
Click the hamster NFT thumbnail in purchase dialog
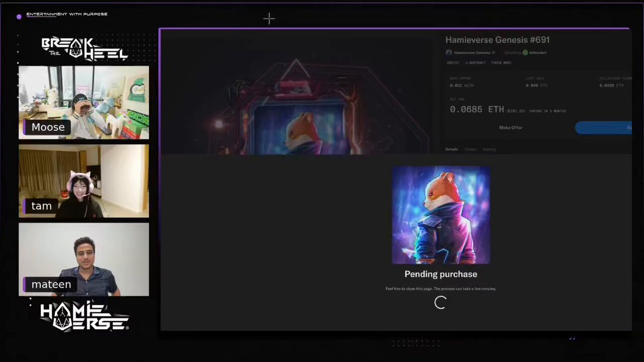[x=441, y=215]
